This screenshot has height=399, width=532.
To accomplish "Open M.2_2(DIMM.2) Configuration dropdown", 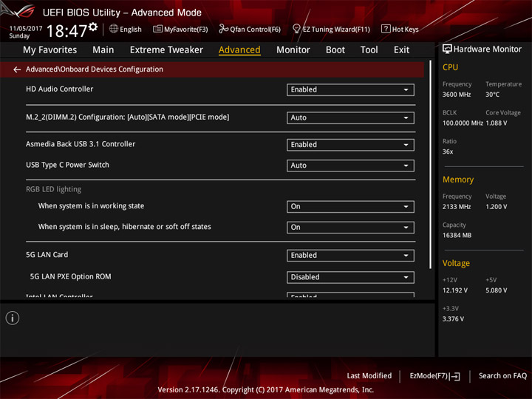I will point(350,117).
